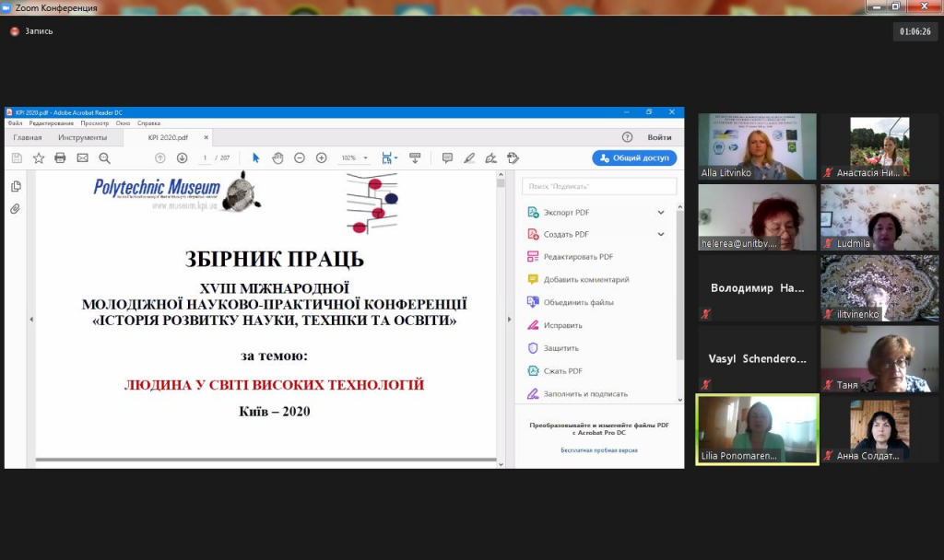The width and height of the screenshot is (944, 560).
Task: Open the sign document pen icon
Action: click(x=491, y=158)
